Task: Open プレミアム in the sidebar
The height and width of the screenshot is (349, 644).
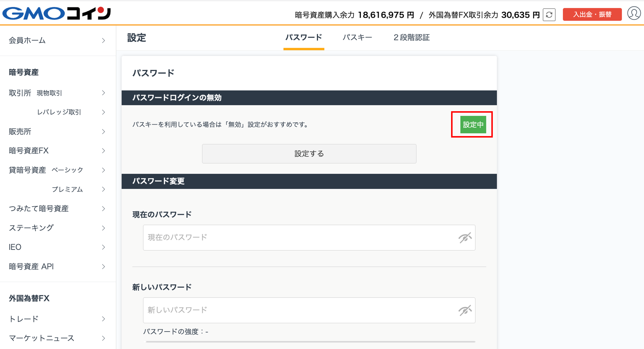Action: click(x=58, y=189)
